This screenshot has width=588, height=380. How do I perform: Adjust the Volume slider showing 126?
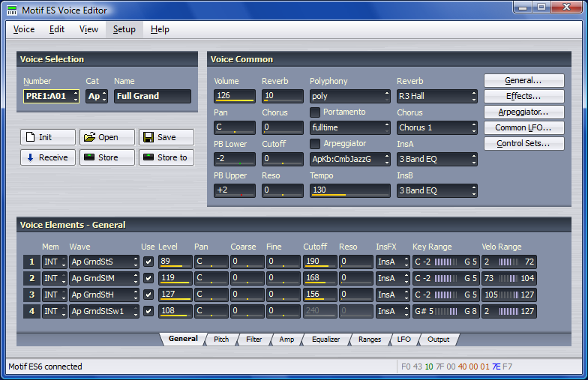234,96
